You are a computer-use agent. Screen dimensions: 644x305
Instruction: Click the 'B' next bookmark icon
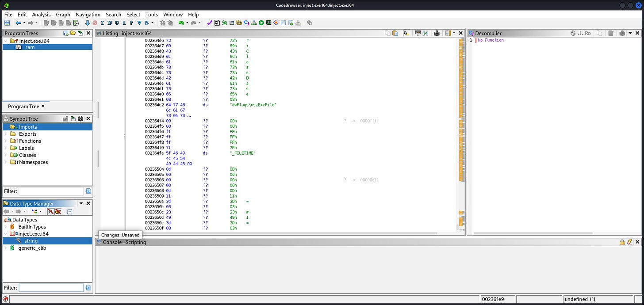pyautogui.click(x=146, y=23)
